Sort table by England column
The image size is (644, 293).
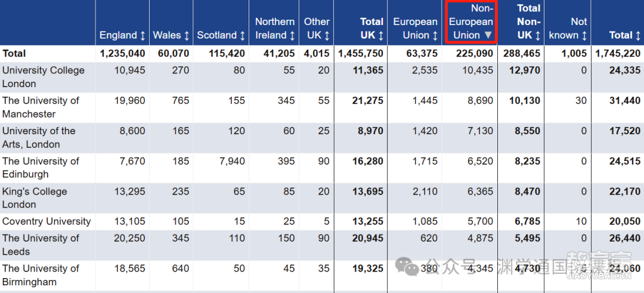pyautogui.click(x=122, y=35)
